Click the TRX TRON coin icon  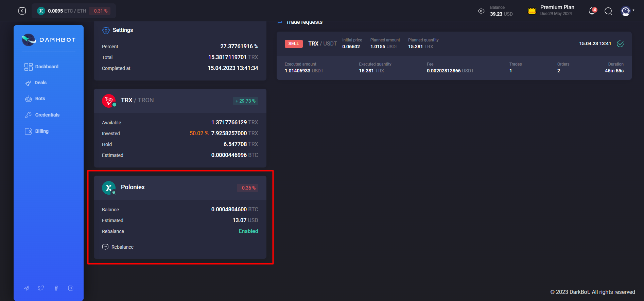(x=109, y=101)
